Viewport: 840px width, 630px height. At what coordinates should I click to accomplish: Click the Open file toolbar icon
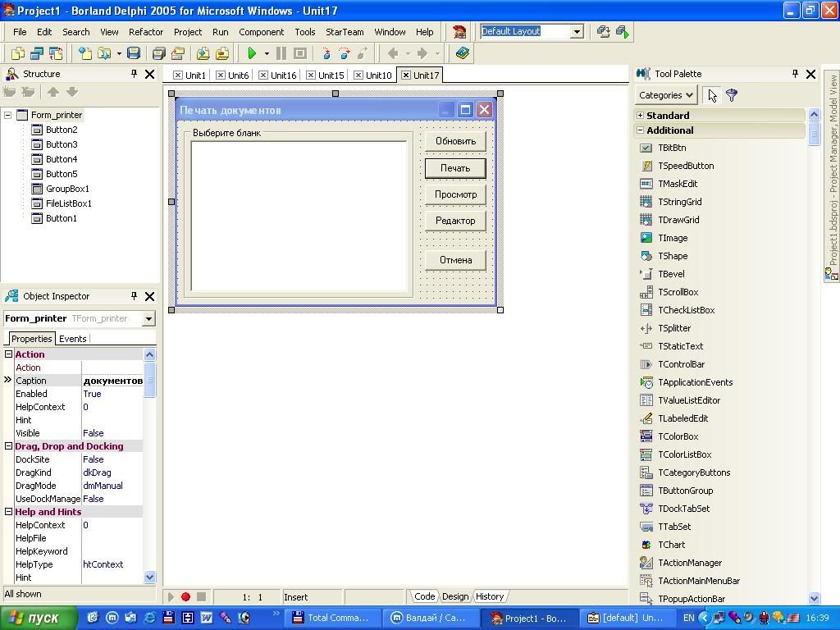[104, 53]
